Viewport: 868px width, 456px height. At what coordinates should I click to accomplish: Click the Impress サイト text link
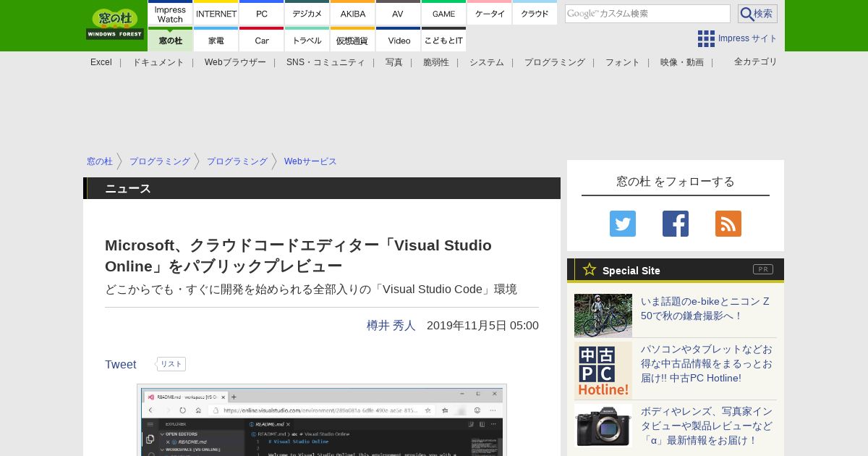click(748, 38)
